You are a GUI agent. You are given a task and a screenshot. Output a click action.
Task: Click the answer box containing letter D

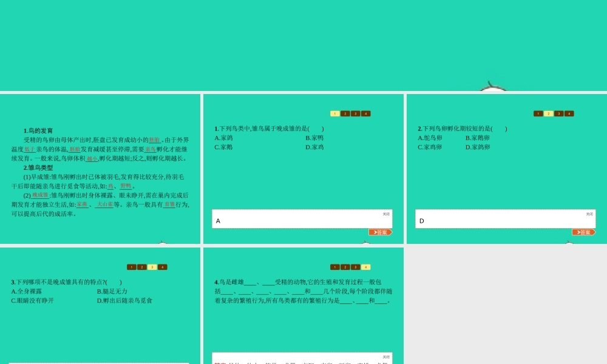click(x=505, y=219)
